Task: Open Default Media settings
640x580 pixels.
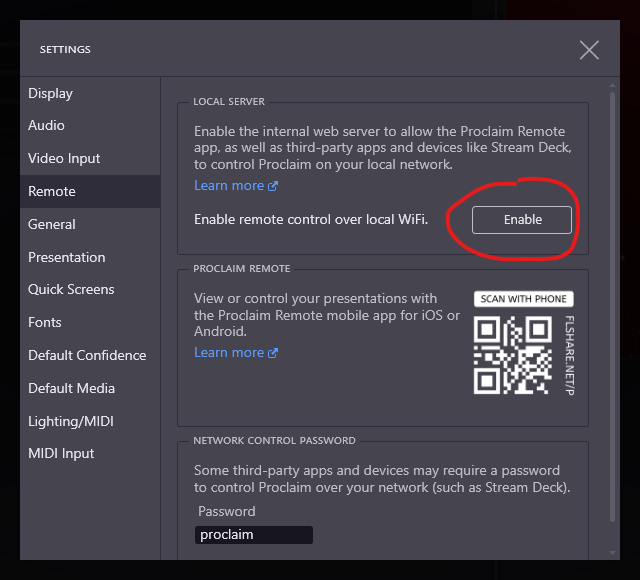Action: point(71,388)
